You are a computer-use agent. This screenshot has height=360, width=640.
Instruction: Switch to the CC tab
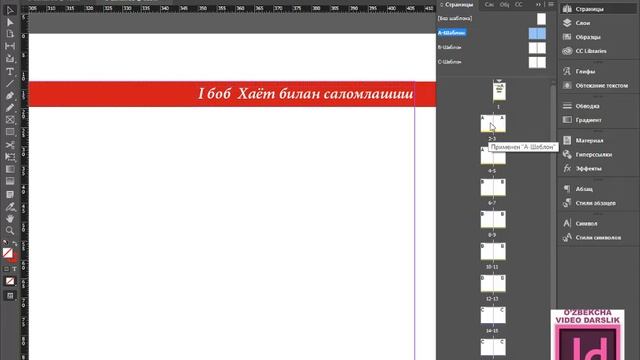[x=519, y=4]
